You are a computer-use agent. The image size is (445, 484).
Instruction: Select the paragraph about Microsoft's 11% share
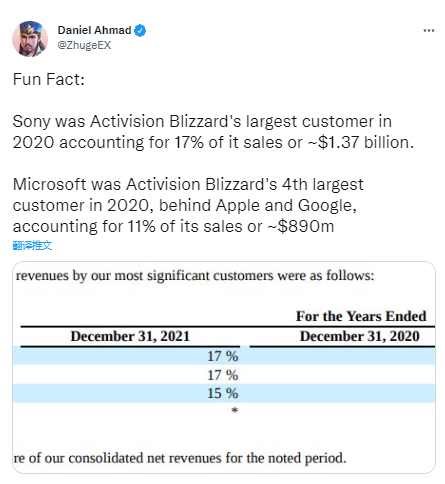tap(188, 205)
